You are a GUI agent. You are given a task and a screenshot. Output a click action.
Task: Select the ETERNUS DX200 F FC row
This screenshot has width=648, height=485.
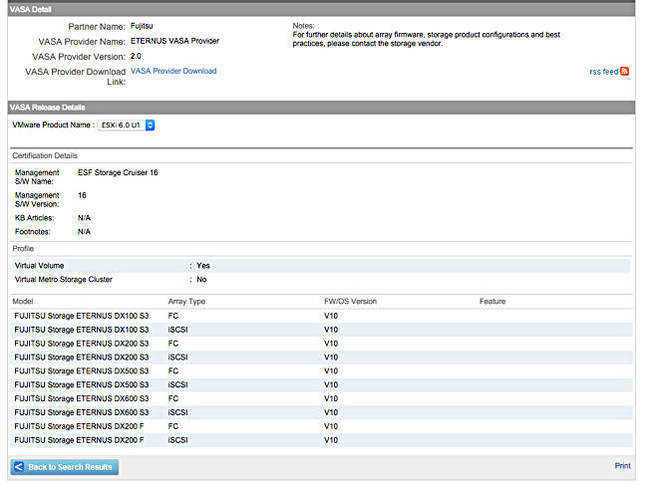(x=322, y=426)
